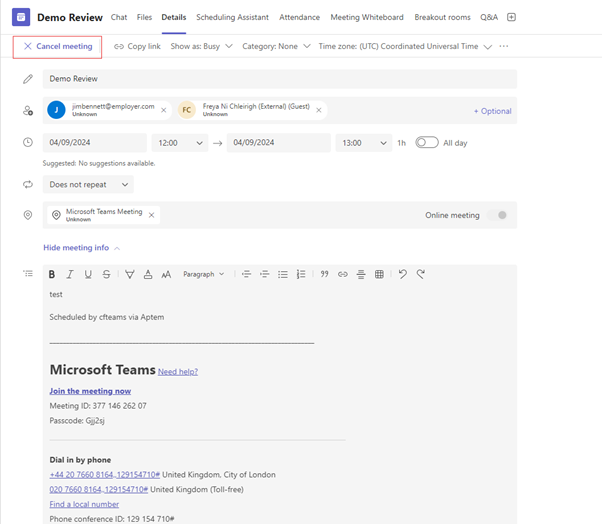Click Need help? link

tap(178, 372)
